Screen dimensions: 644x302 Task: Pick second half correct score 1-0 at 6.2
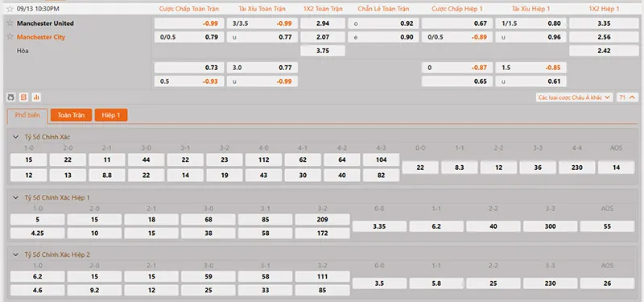[x=37, y=276]
